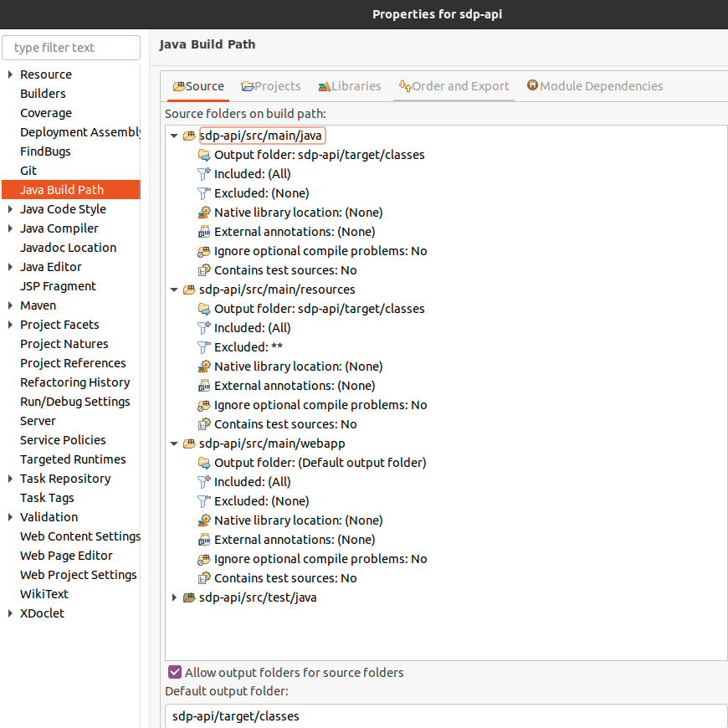
Task: Click the output folder icon under src/main/resources
Action: coord(204,309)
